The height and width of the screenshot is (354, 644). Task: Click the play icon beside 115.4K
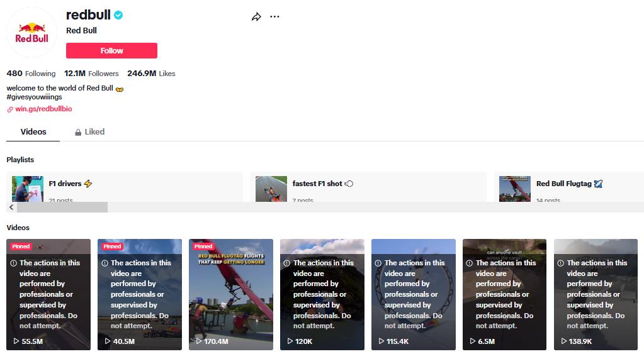tap(381, 341)
